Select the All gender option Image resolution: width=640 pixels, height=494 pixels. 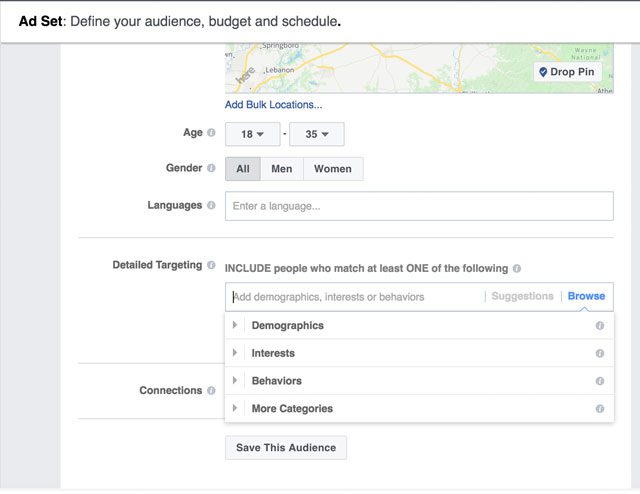point(243,169)
